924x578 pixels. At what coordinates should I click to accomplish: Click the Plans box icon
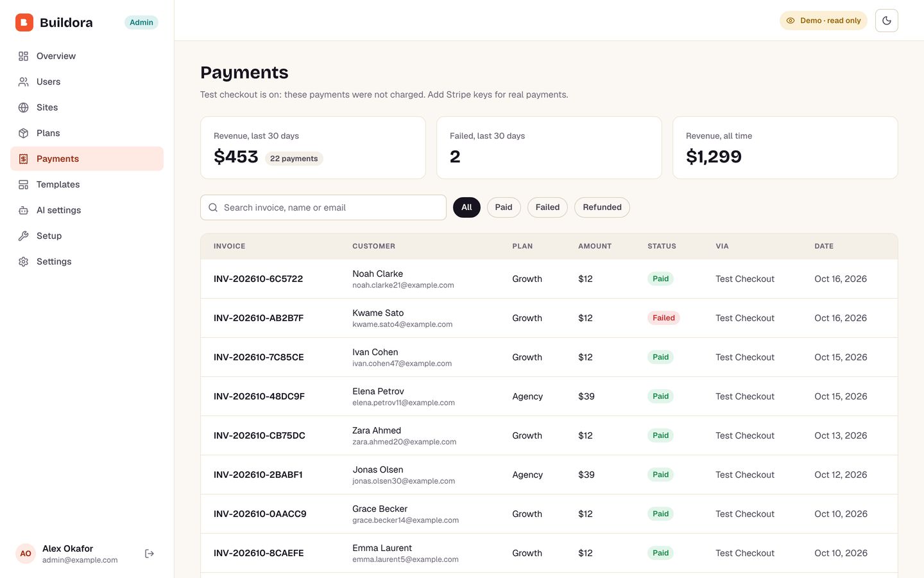coord(24,133)
